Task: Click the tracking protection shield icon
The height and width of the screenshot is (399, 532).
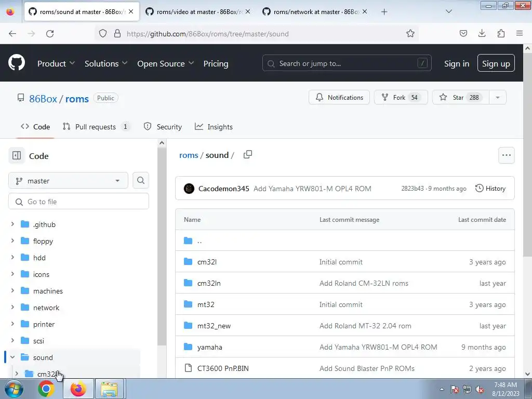Action: [x=103, y=34]
